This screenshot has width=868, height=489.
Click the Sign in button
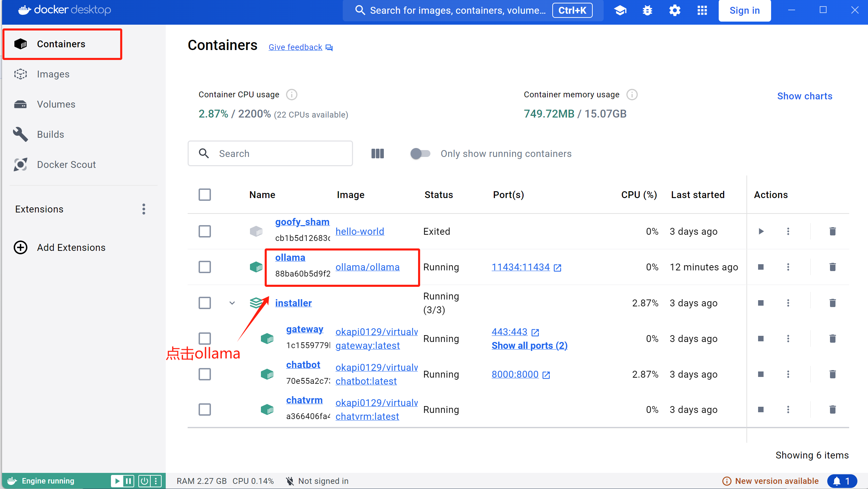[745, 11]
